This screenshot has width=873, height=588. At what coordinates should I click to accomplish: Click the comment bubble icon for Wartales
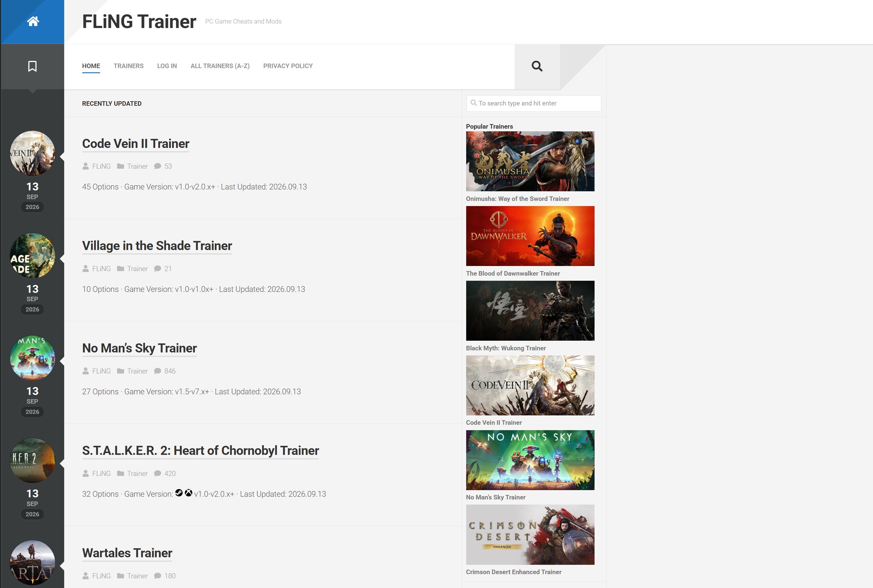pyautogui.click(x=158, y=576)
